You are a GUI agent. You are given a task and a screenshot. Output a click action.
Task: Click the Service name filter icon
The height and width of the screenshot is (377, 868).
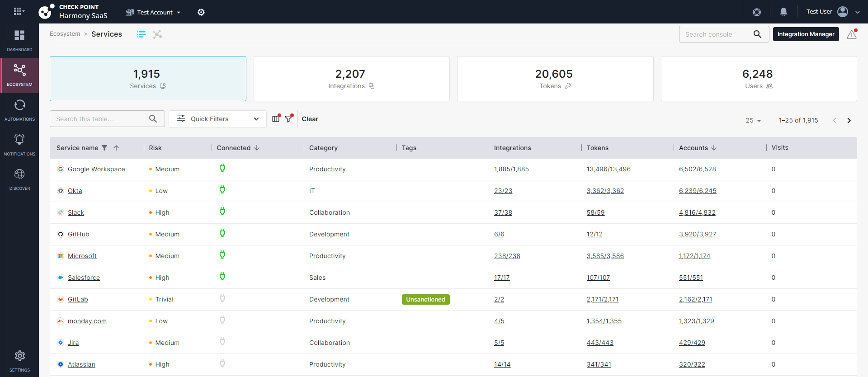[104, 148]
